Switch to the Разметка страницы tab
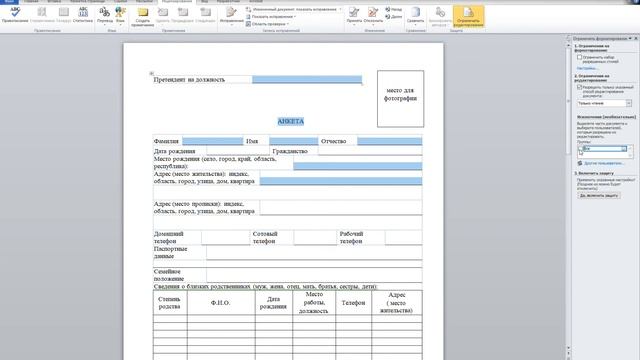This screenshot has height=360, width=640. click(x=87, y=2)
